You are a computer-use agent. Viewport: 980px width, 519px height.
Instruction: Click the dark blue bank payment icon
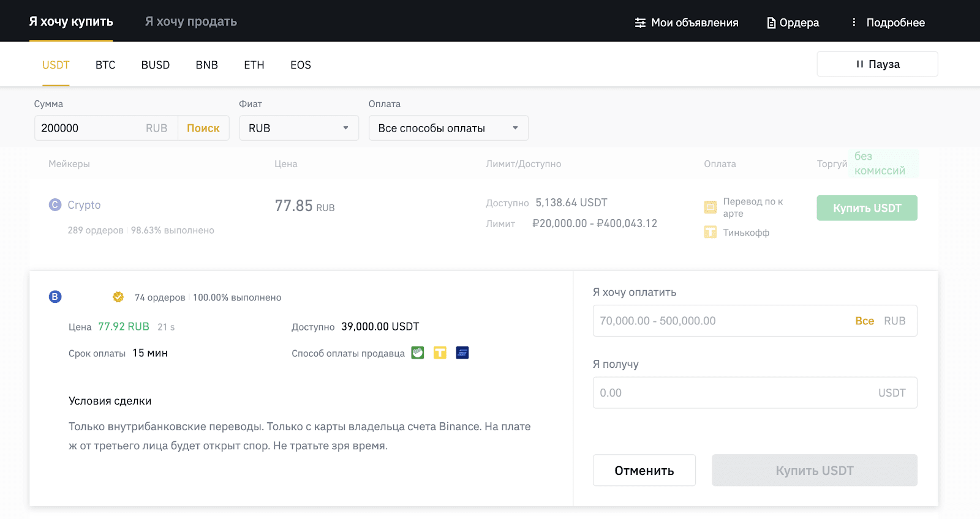coord(462,353)
